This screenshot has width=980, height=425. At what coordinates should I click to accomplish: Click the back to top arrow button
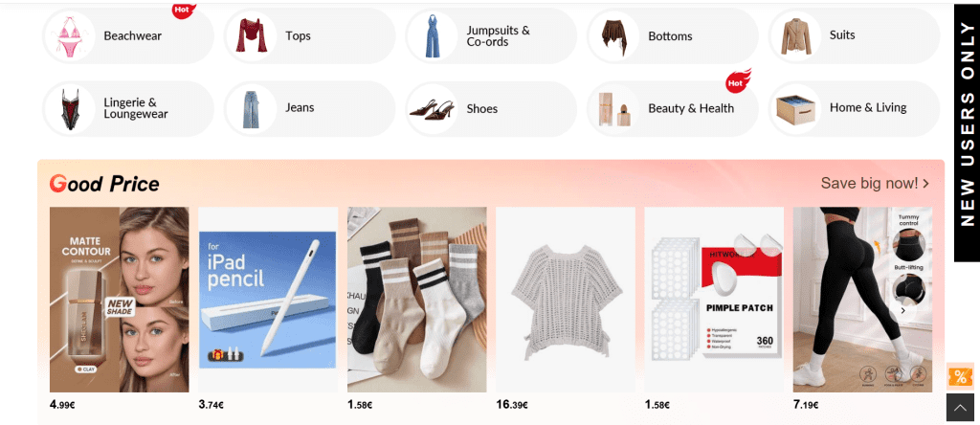(x=960, y=408)
